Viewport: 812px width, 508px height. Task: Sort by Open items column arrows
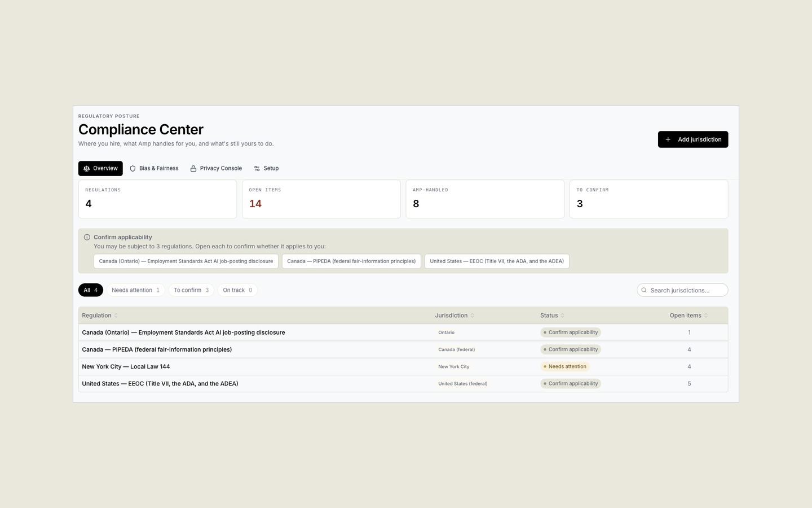pos(706,316)
